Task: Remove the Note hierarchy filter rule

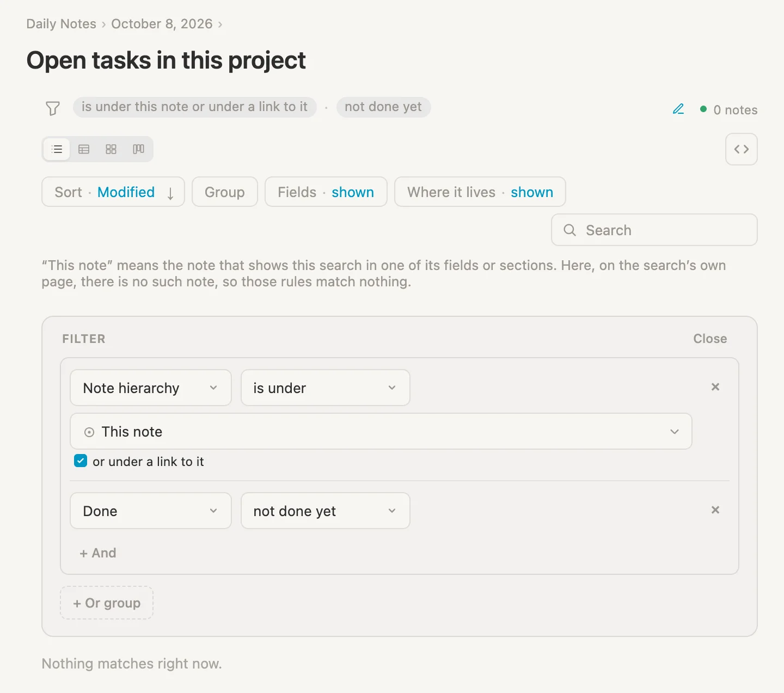Action: click(x=715, y=387)
